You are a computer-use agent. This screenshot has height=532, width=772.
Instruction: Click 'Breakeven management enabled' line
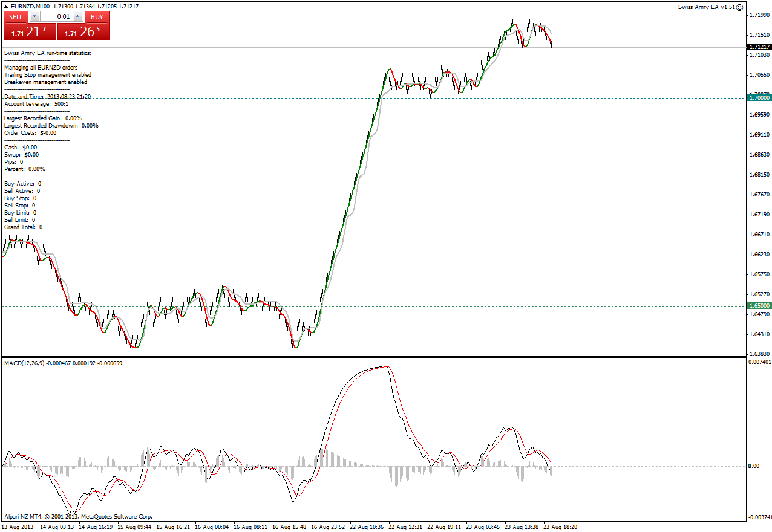click(45, 82)
